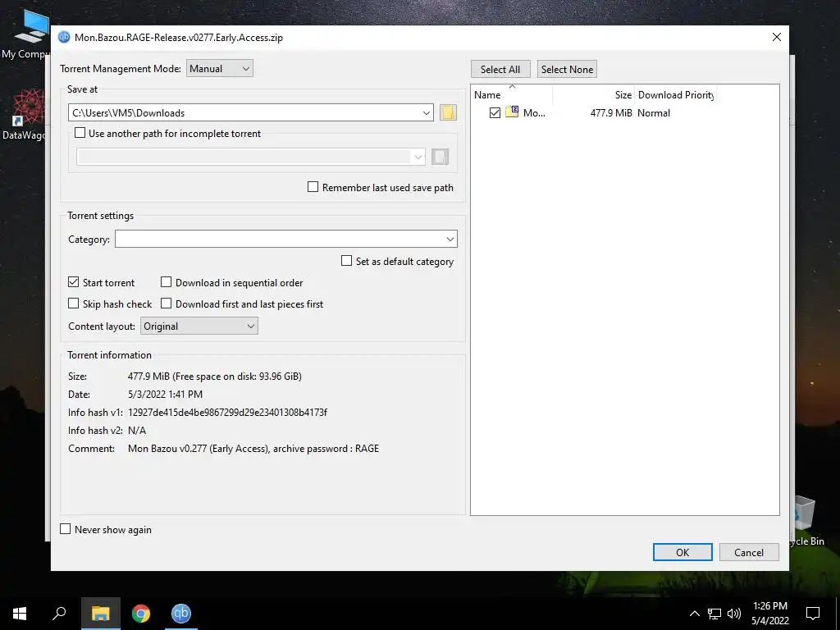Show hidden system tray icons
The width and height of the screenshot is (840, 630).
click(694, 614)
